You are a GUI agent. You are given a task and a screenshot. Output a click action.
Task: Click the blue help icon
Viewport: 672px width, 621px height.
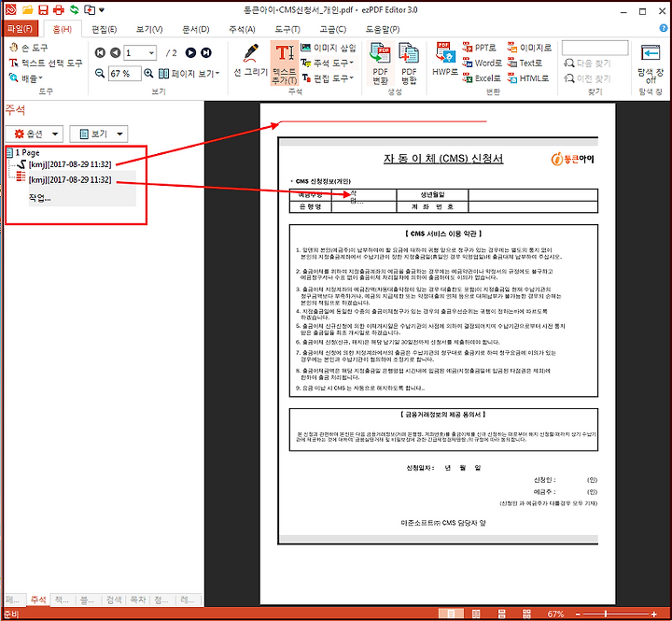coord(664,28)
